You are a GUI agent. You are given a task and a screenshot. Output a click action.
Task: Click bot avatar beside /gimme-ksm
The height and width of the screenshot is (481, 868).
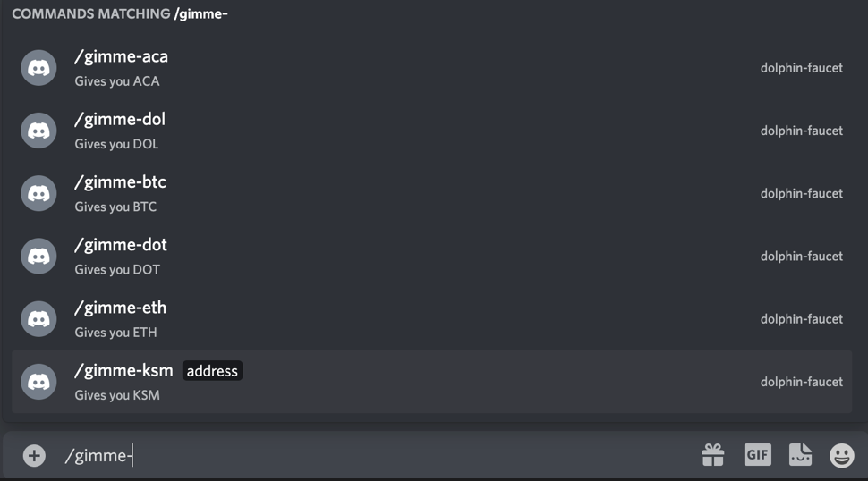point(38,382)
